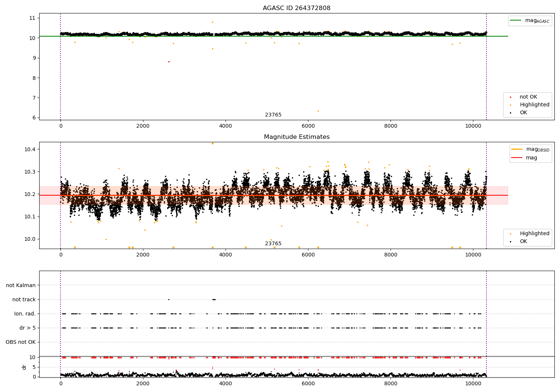Click the "not track" axis label
Viewport: 560px width, 392px height.
(24, 300)
